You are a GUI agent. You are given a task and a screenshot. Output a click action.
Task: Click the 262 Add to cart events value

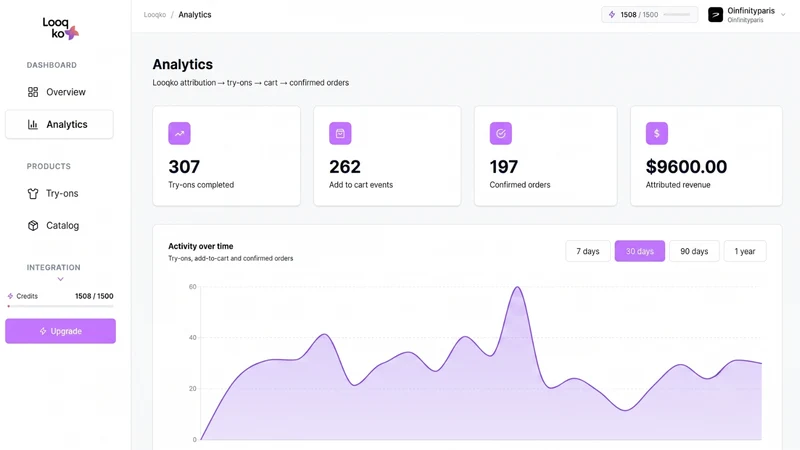[x=345, y=167]
